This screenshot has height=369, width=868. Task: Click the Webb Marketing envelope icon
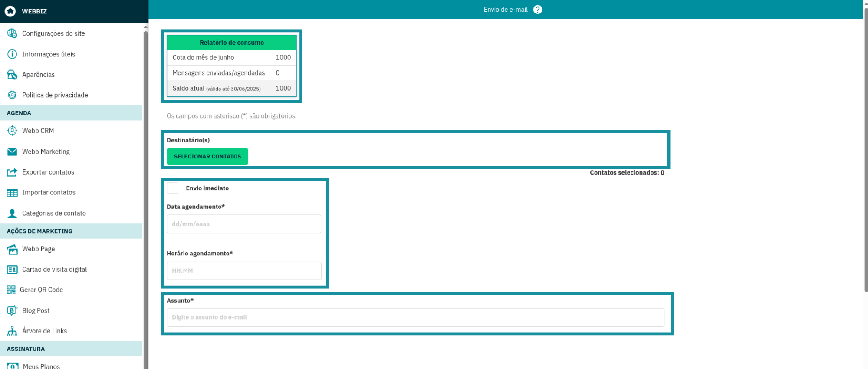point(12,152)
